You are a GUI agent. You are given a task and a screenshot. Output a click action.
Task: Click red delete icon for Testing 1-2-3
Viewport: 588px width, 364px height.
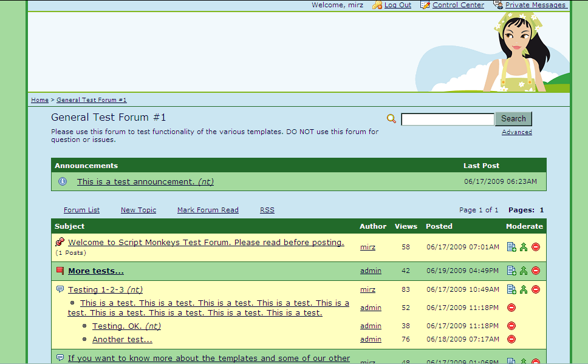pos(536,289)
